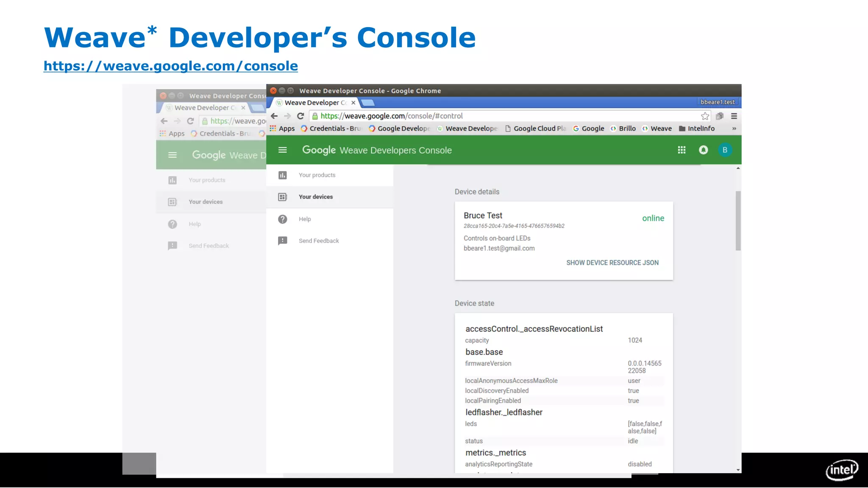Screen dimensions: 868x488
Task: Click the Your products chart icon in front sidebar
Action: tap(282, 175)
